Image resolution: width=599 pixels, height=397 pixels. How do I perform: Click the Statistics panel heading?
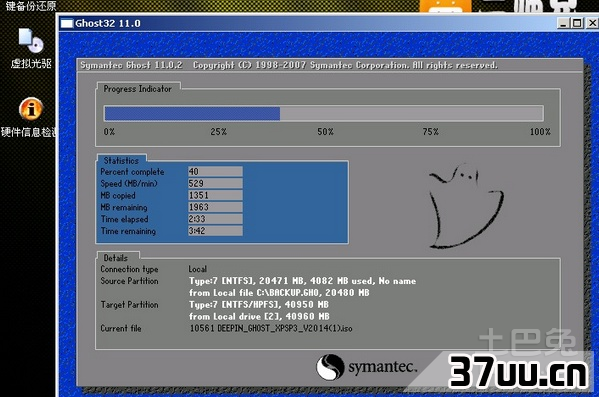point(121,160)
